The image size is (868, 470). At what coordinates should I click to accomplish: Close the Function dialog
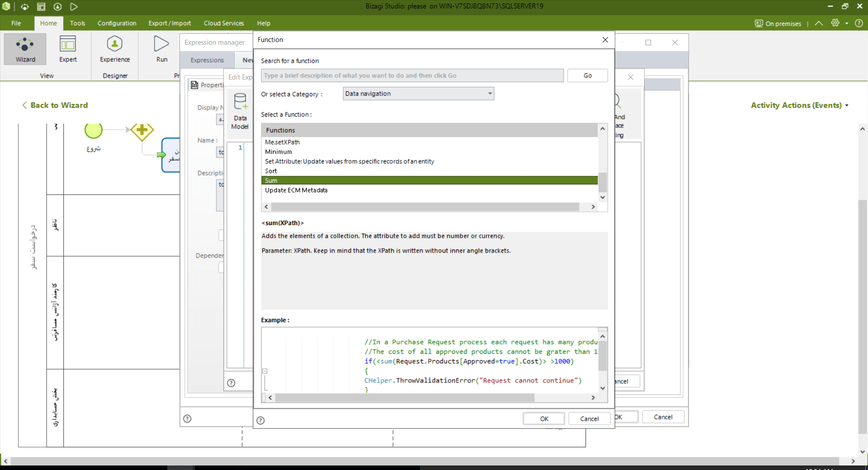click(x=605, y=40)
